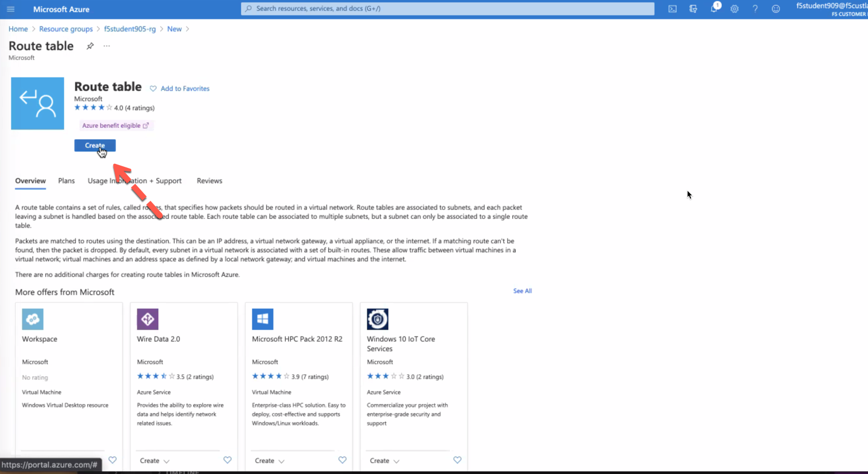
Task: Open f5student905-rg breadcrumb
Action: click(x=130, y=29)
